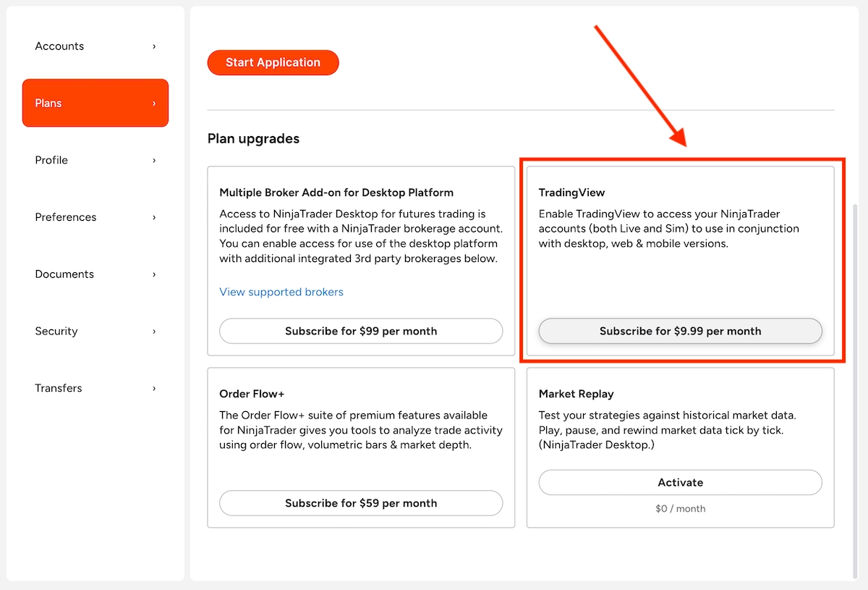The width and height of the screenshot is (868, 590).
Task: Click the chevron next to Plans
Action: point(154,104)
